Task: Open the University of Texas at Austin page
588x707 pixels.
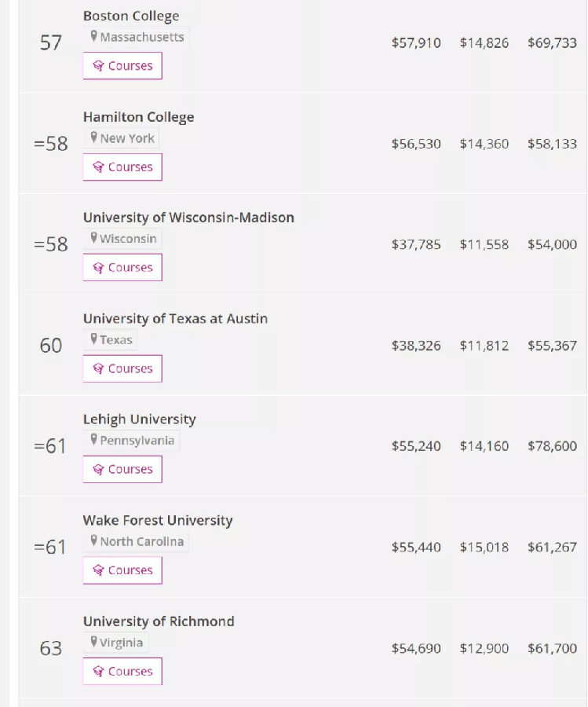Action: pos(175,318)
